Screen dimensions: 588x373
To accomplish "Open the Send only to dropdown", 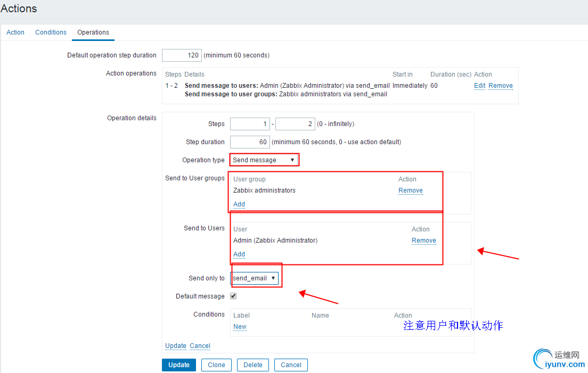I will [254, 278].
